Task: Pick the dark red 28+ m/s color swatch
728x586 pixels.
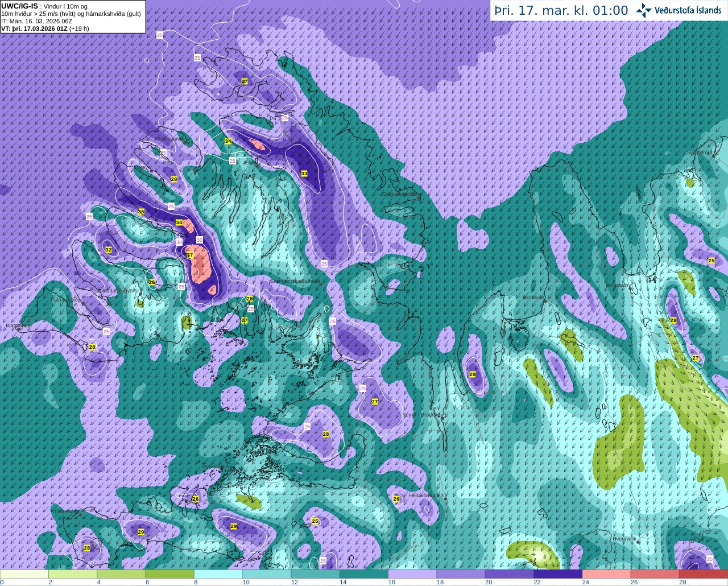Action: [x=704, y=574]
